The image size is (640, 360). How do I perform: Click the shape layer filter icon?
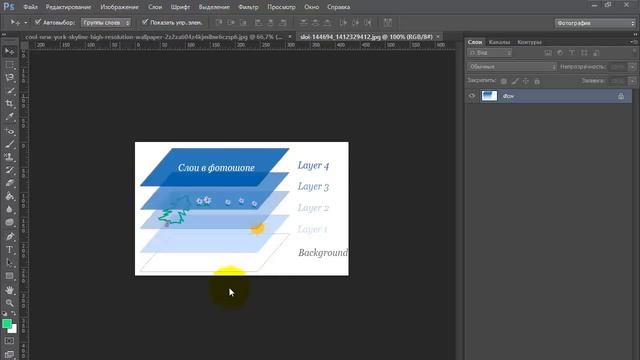click(x=584, y=53)
